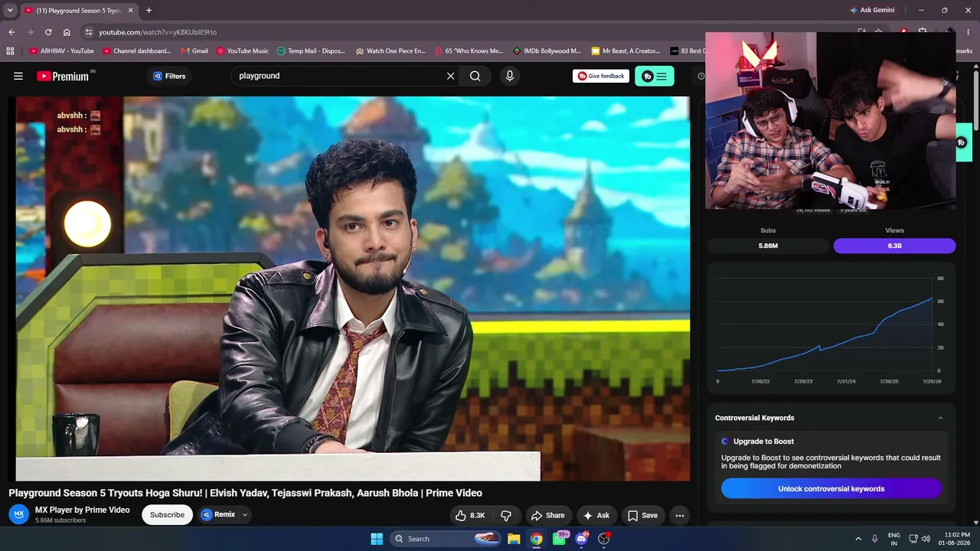Image resolution: width=980 pixels, height=551 pixels.
Task: View site information icon in address bar
Action: [x=89, y=32]
